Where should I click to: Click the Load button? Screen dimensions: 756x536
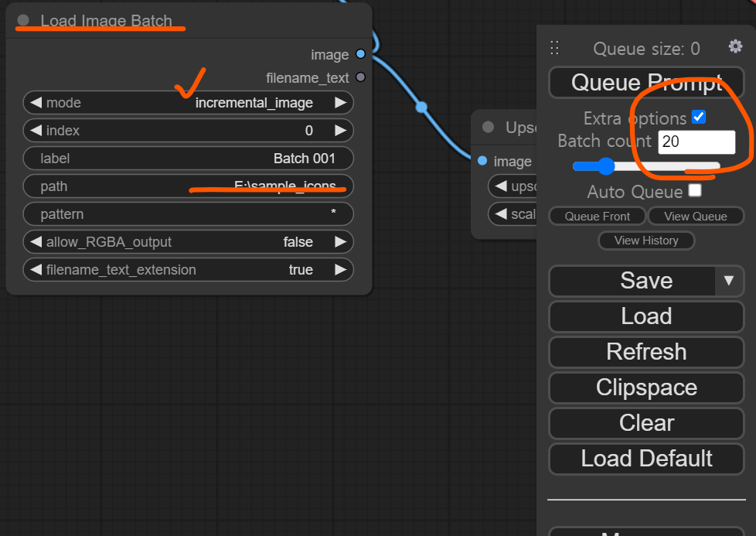point(646,316)
